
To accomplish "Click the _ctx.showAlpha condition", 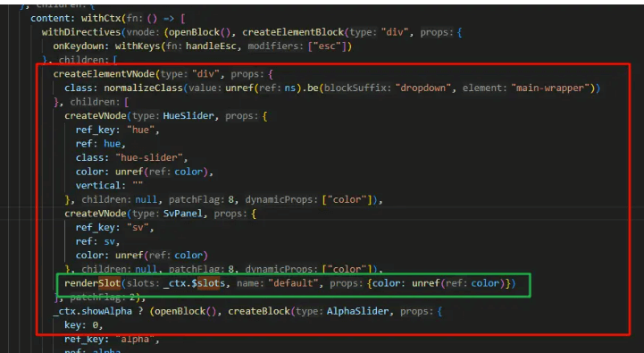I will click(93, 311).
